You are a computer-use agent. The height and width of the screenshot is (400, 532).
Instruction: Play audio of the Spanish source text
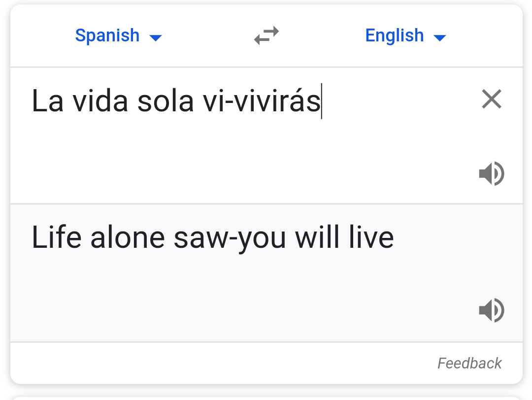pos(491,174)
